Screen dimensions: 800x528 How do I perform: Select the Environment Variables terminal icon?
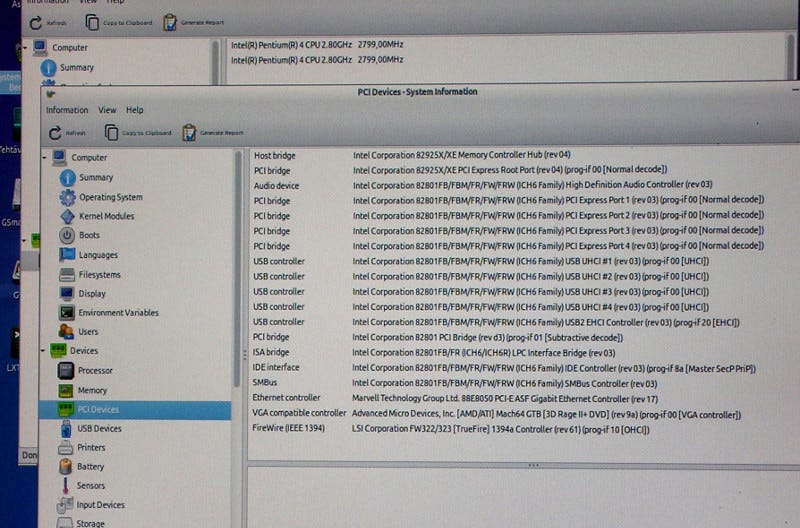coord(66,312)
